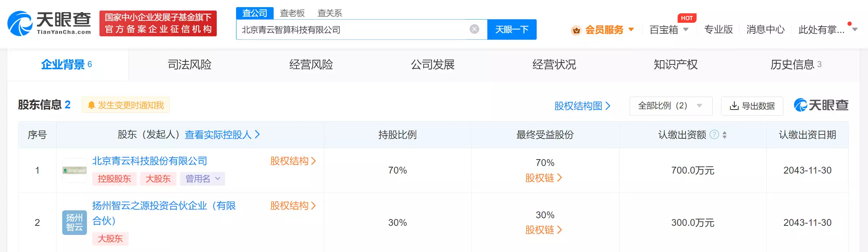Open 北京青云科技股份有限公司 company link

(150, 161)
